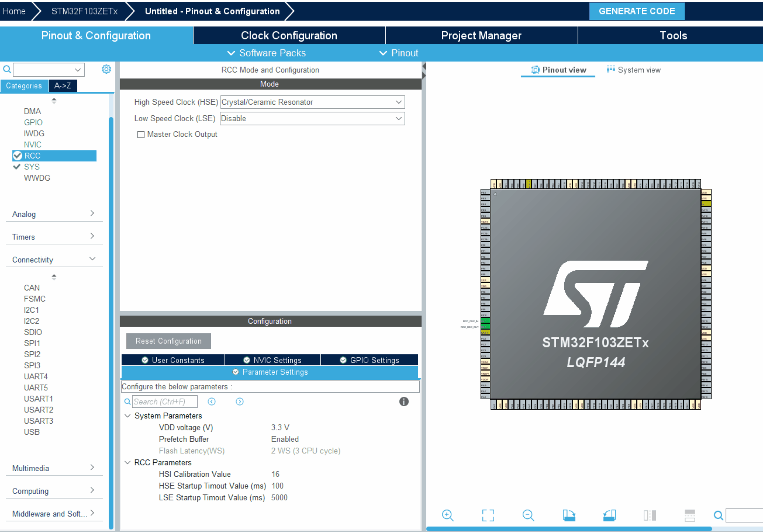Click the sort arrows above CAN list

(54, 277)
